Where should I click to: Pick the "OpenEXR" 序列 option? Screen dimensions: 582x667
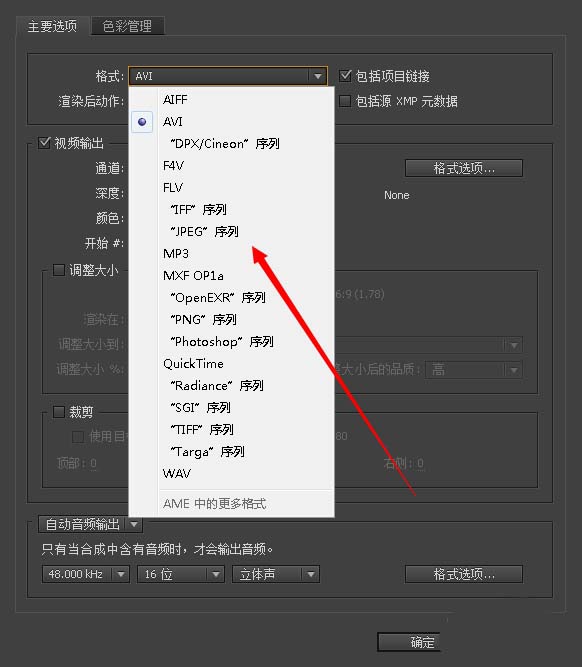tap(231, 298)
